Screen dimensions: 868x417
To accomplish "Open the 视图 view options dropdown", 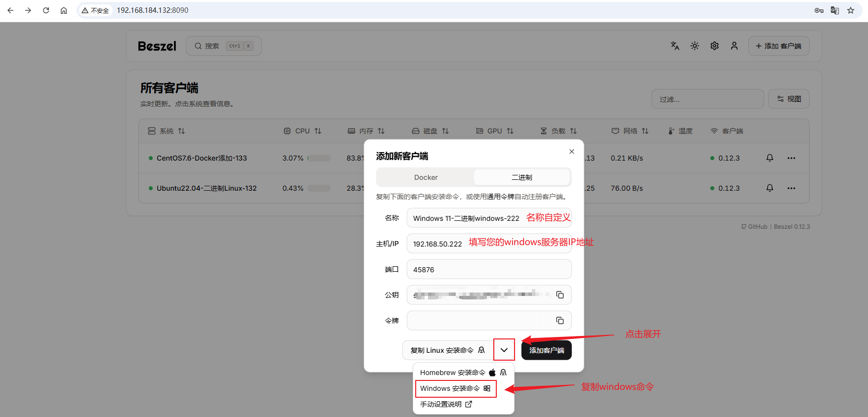I will (x=788, y=99).
